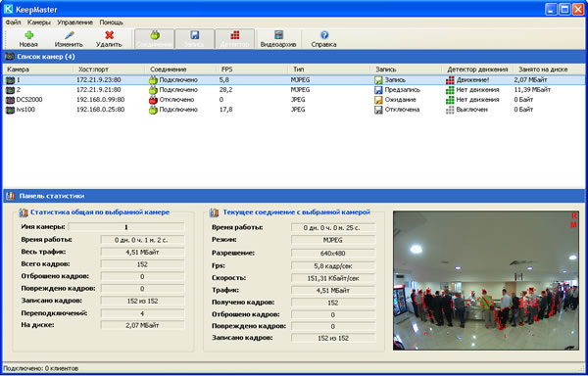This screenshot has width=588, height=376.
Task: Maximize the KeepMaster window
Action: [x=564, y=9]
